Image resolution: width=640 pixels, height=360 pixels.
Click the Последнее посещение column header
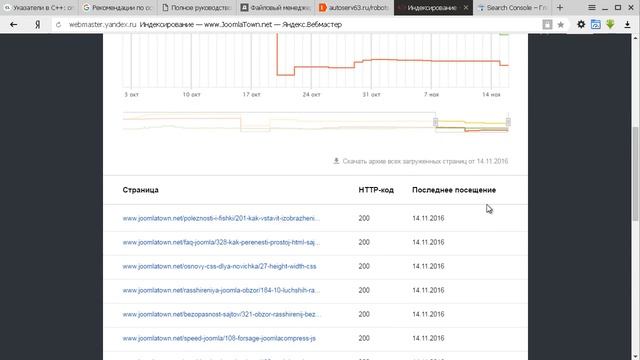coord(454,190)
